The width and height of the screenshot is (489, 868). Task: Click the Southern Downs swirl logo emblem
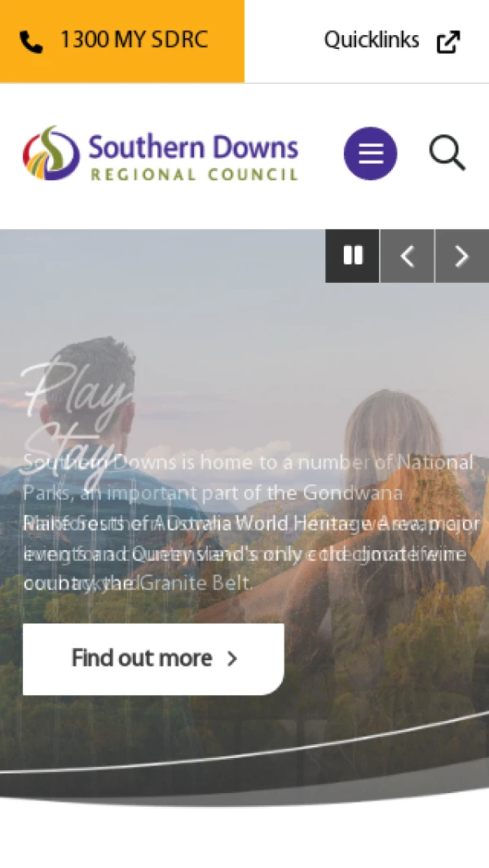click(x=51, y=152)
